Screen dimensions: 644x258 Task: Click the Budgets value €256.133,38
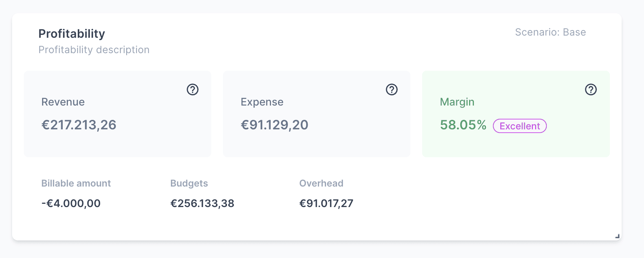tap(202, 203)
